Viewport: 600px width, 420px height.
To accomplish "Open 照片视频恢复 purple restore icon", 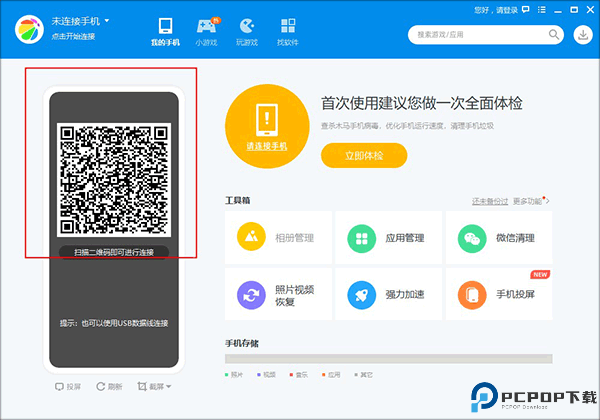I will (x=251, y=295).
